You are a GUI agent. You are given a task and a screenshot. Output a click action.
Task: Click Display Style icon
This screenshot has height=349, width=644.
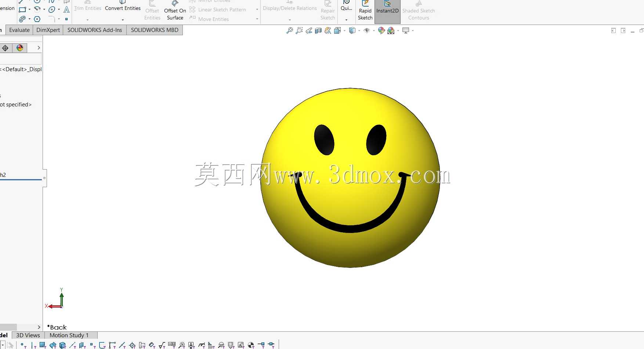coord(352,30)
